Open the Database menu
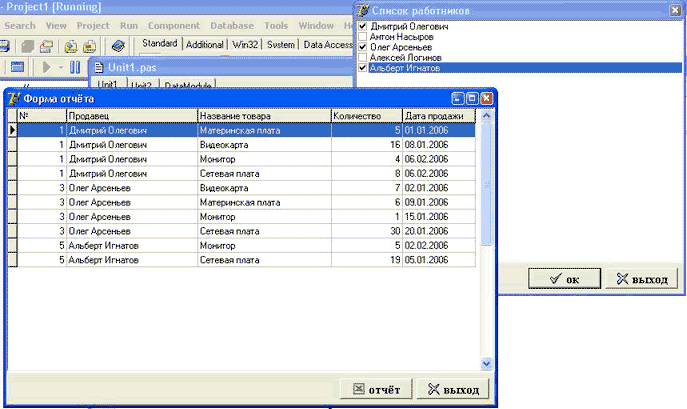The width and height of the screenshot is (687, 409). pyautogui.click(x=232, y=24)
